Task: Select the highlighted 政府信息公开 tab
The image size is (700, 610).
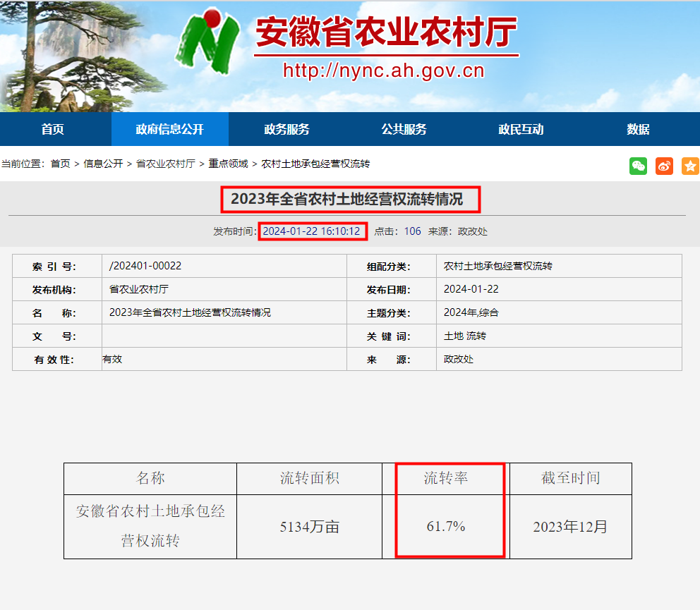Action: 169,129
